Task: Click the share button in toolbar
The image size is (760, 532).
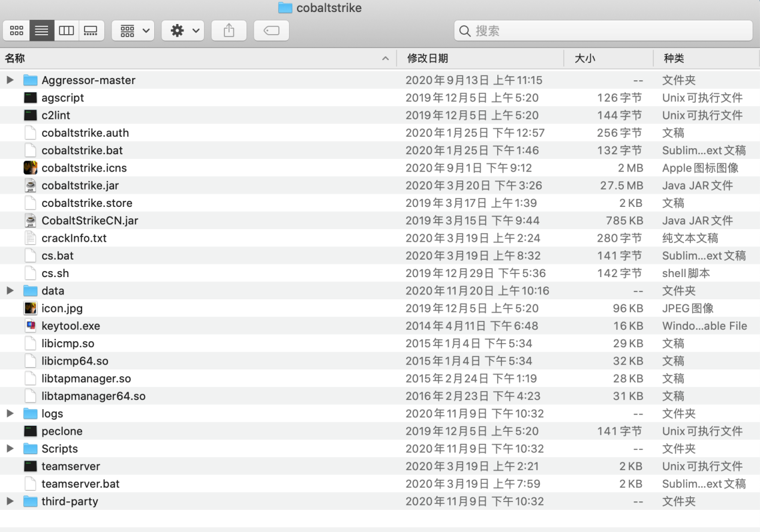Action: click(x=229, y=31)
